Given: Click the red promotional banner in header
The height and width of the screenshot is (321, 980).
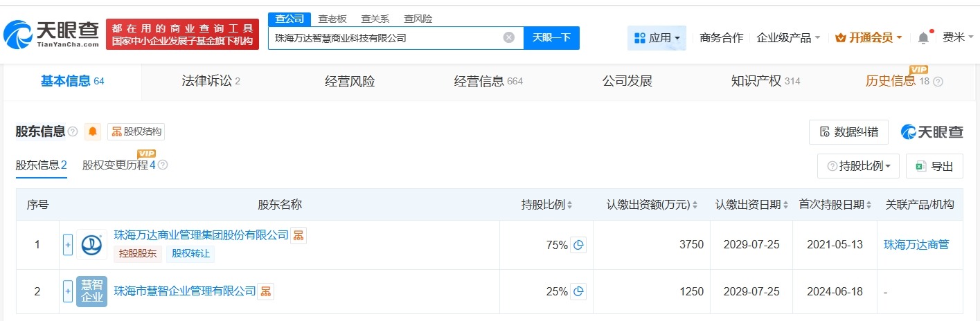Looking at the screenshot, I should (182, 34).
